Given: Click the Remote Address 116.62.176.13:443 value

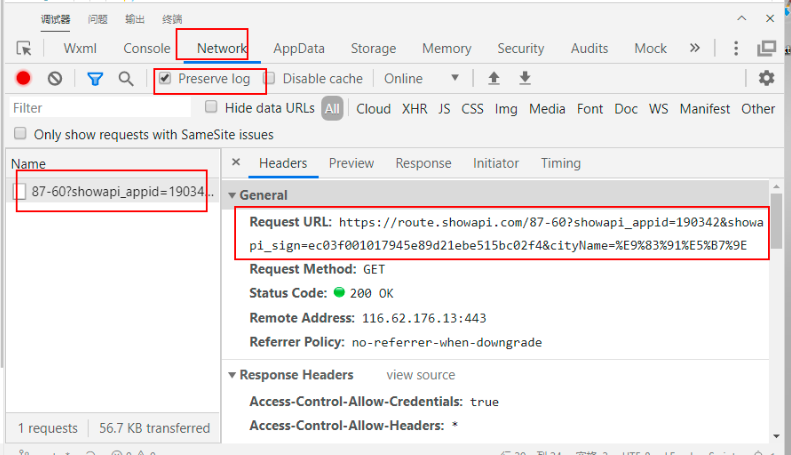Looking at the screenshot, I should pos(424,318).
